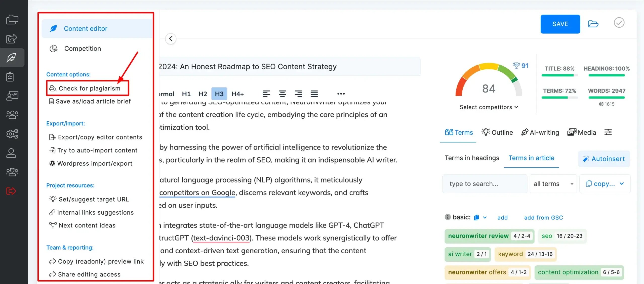This screenshot has height=284, width=644.
Task: Click the content score gauge showing 84
Action: pos(489,83)
